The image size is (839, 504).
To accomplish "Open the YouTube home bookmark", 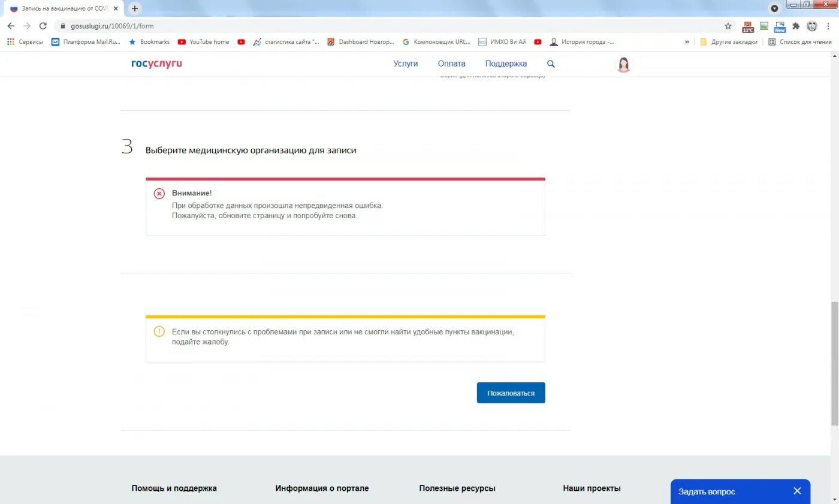I will click(203, 42).
